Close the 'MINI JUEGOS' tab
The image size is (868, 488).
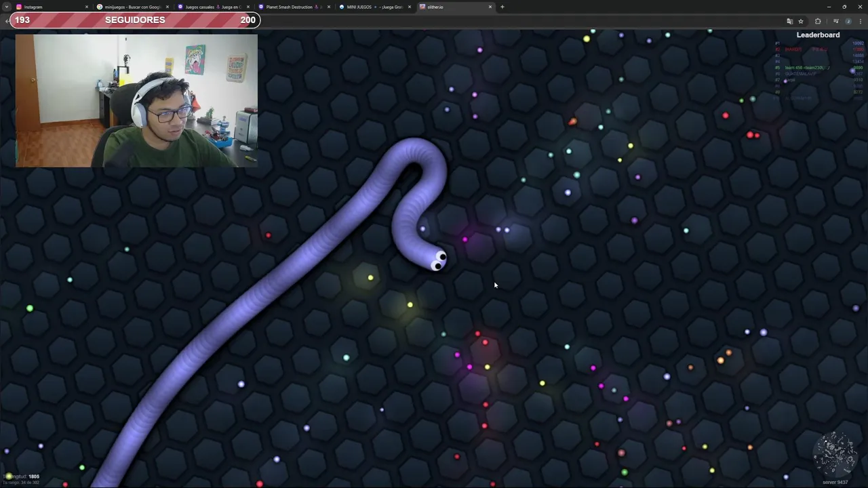409,7
